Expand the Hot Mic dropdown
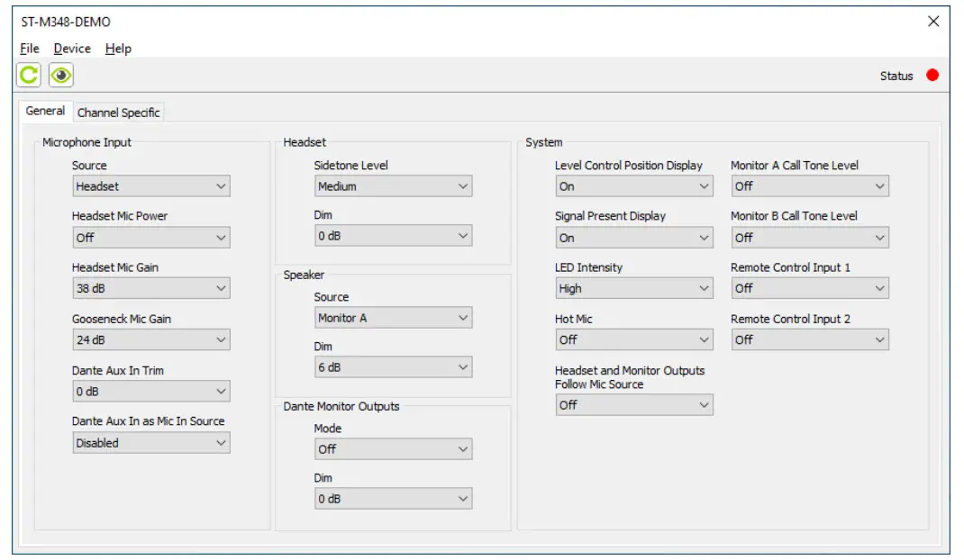Screen dimensions: 964x560 coord(633,340)
